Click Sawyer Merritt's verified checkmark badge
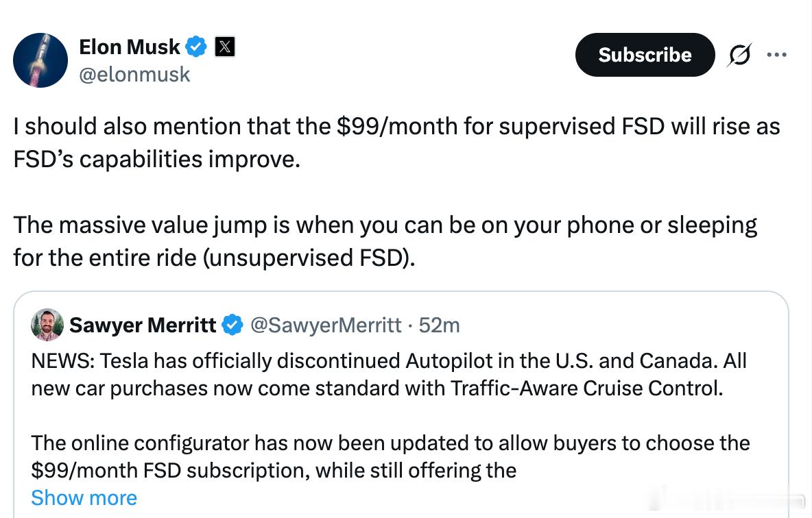The image size is (812, 518). (233, 325)
